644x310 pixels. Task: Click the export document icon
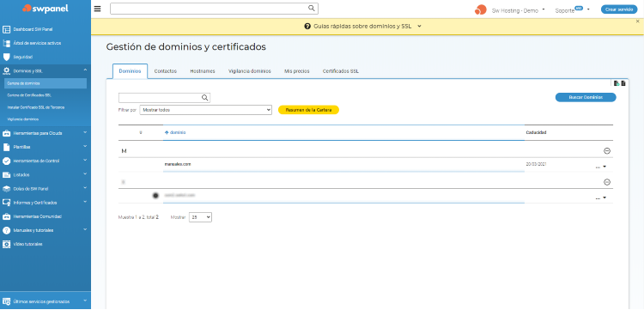coord(623,83)
